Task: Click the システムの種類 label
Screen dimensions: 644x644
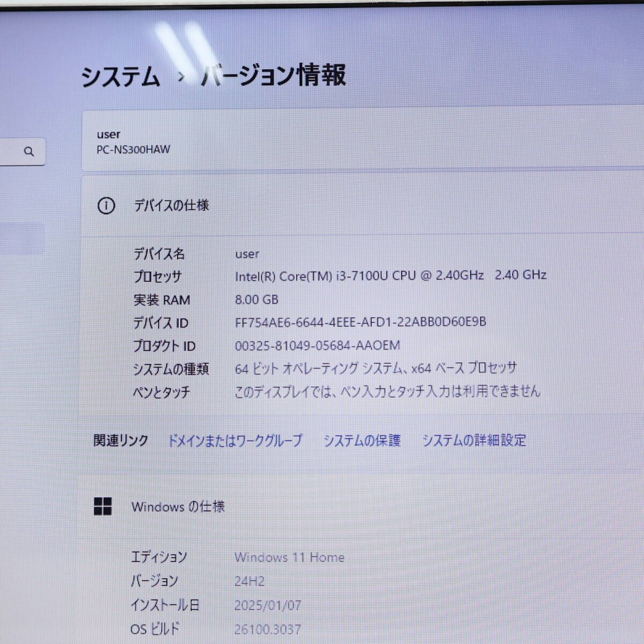Action: (171, 369)
